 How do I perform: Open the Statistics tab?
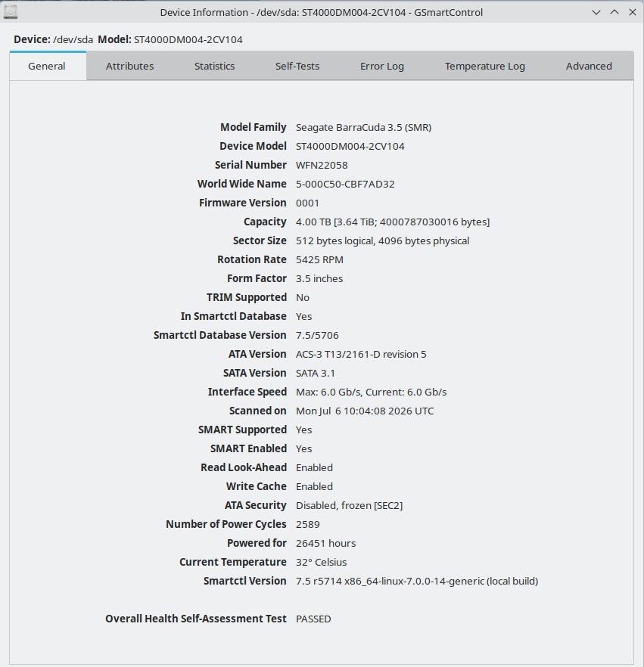point(214,66)
